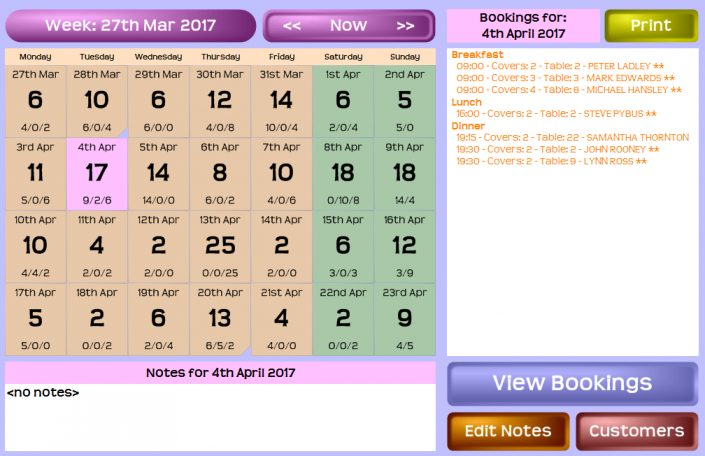The width and height of the screenshot is (705, 456).
Task: Select 13th Apr with 25 bookings
Action: point(220,247)
